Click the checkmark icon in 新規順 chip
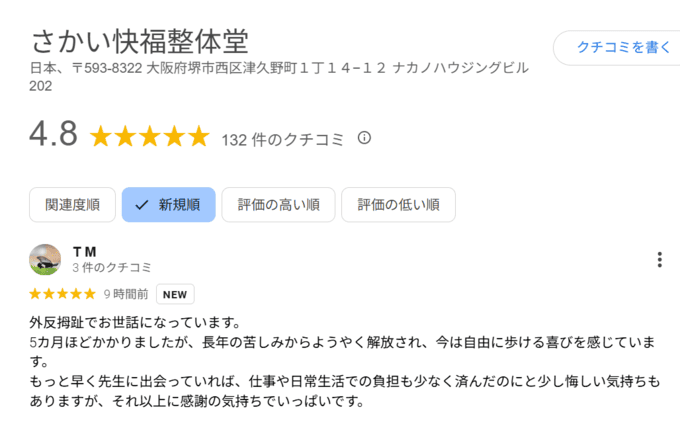The height and width of the screenshot is (422, 680). tap(142, 205)
